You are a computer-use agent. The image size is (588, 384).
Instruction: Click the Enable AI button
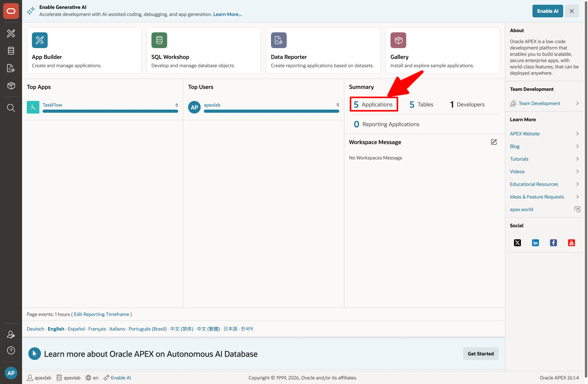coord(547,11)
